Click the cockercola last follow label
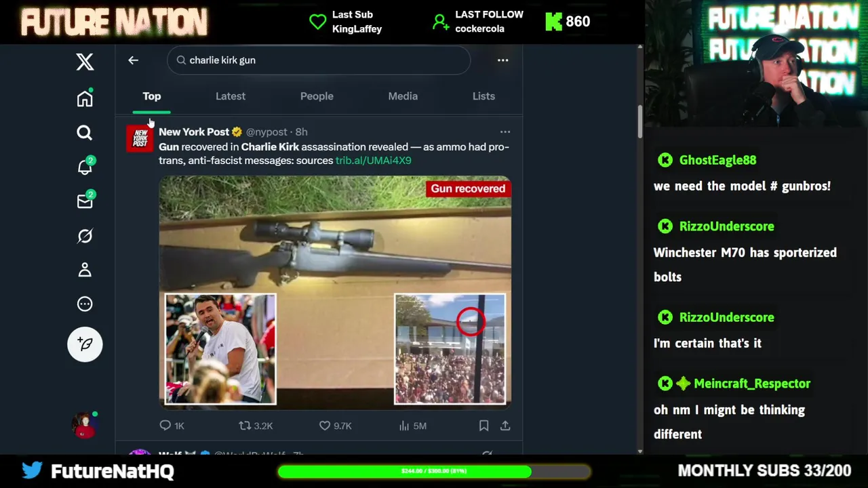The width and height of the screenshot is (868, 488). 479,29
